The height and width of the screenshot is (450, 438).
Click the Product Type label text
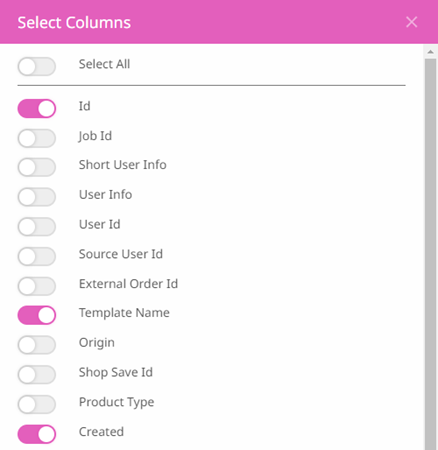click(x=117, y=402)
